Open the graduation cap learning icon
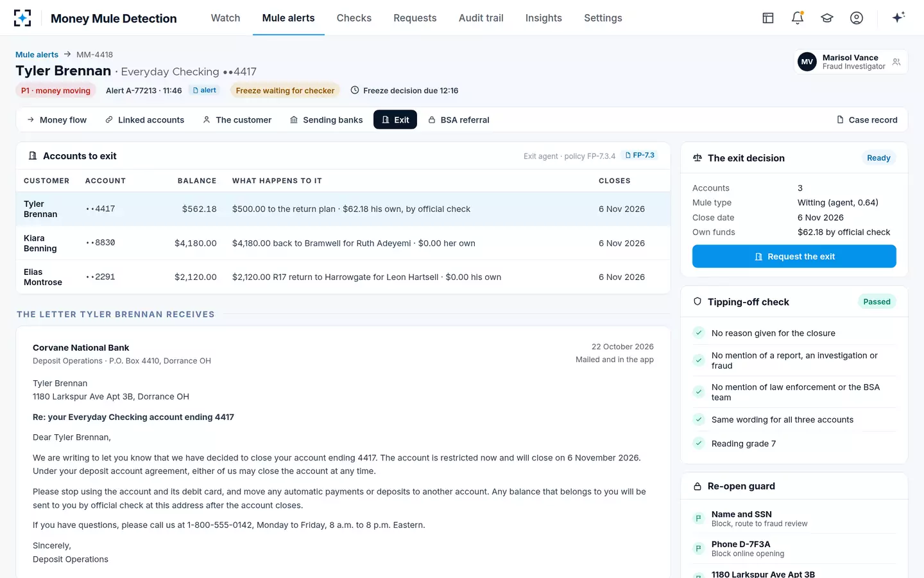Image resolution: width=924 pixels, height=578 pixels. pos(827,18)
